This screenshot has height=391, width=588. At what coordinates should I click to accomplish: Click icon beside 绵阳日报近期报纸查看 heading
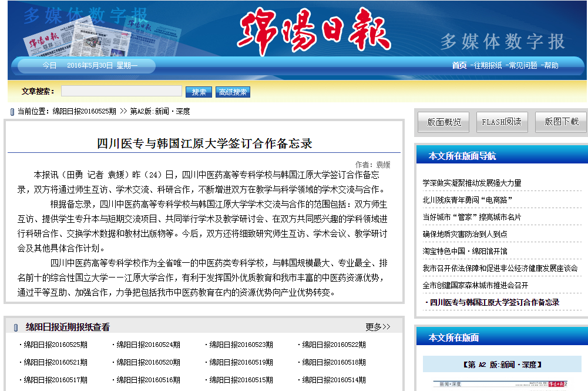(16, 327)
